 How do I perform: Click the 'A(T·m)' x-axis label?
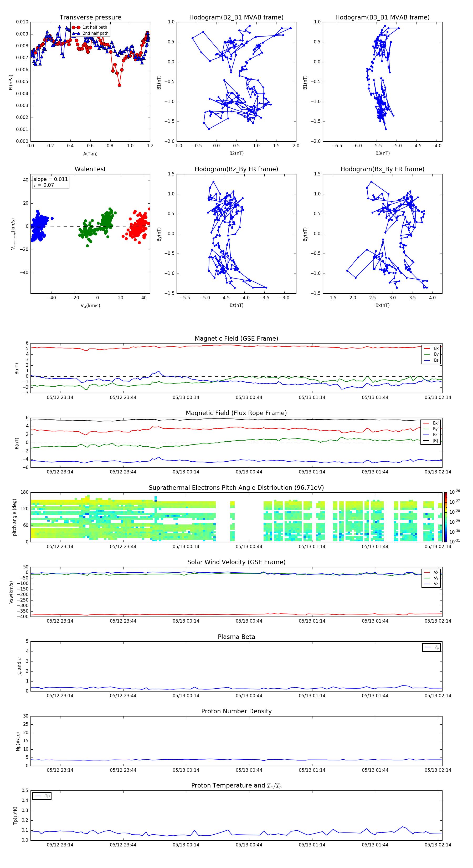[90, 154]
